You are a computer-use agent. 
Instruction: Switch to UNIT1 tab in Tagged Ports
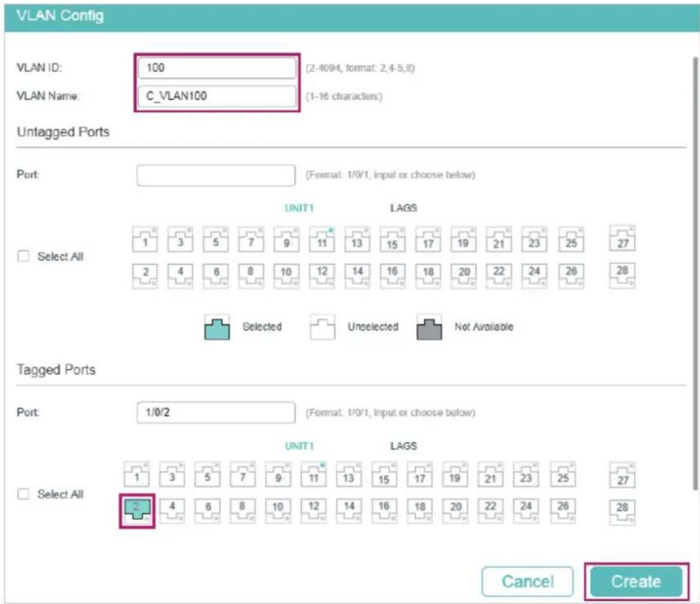(x=299, y=446)
